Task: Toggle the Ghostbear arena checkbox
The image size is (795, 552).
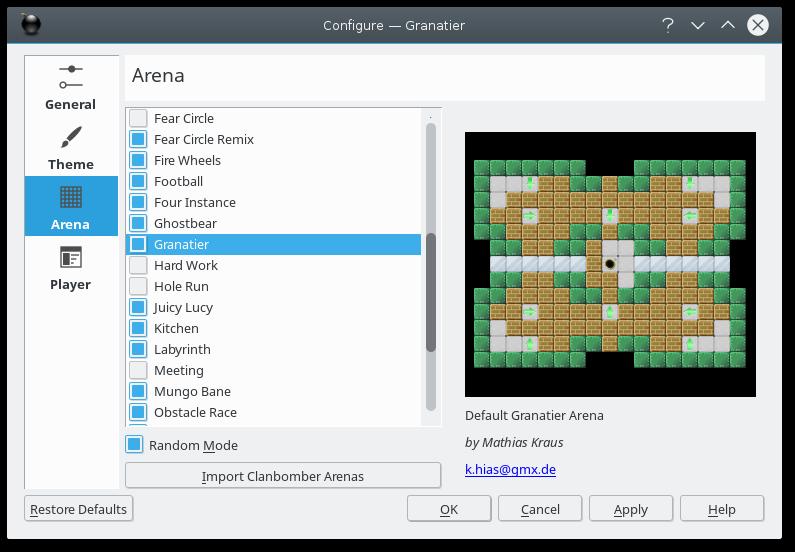Action: point(138,223)
